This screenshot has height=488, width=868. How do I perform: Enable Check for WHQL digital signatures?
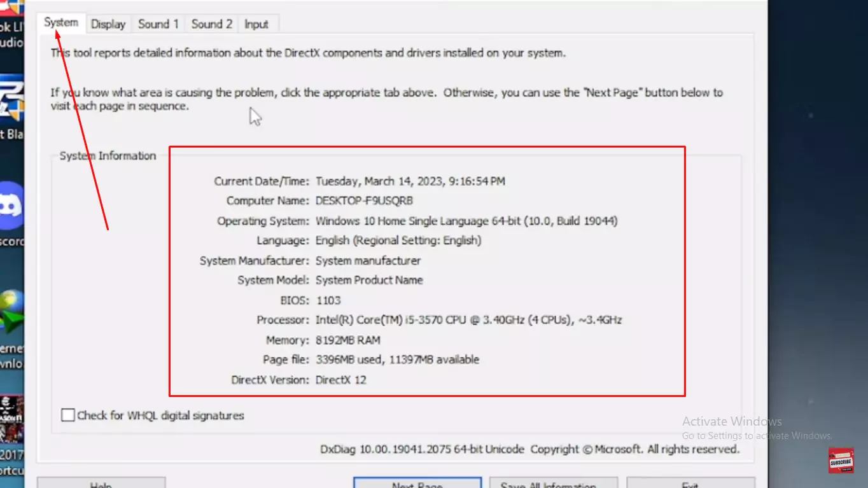point(68,415)
